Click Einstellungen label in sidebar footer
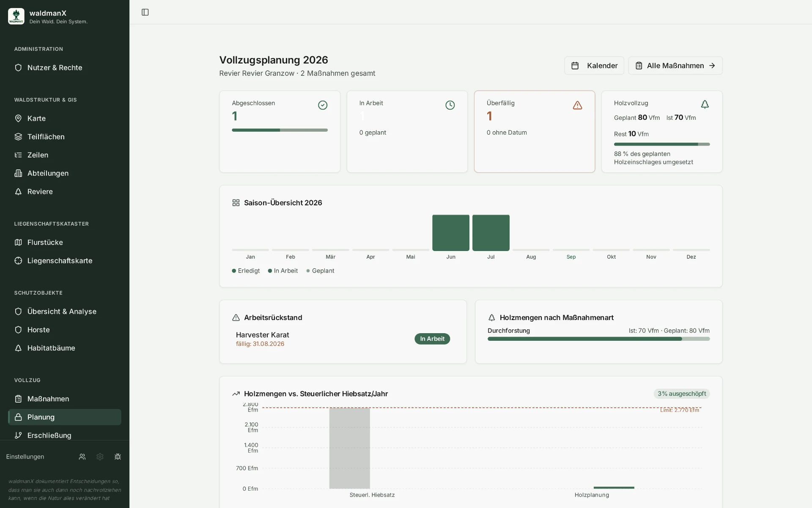812x508 pixels. point(25,457)
